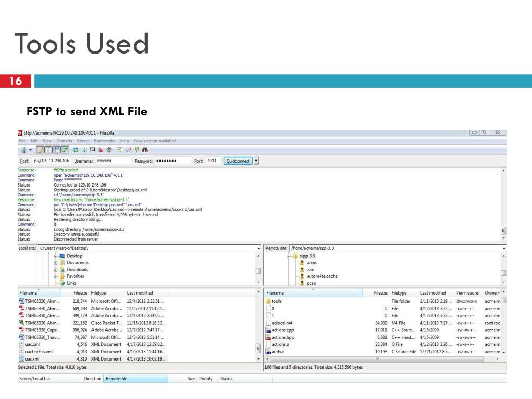Viewport: 532px width, 399px height.
Task: Focus the Host input field
Action: click(51, 161)
